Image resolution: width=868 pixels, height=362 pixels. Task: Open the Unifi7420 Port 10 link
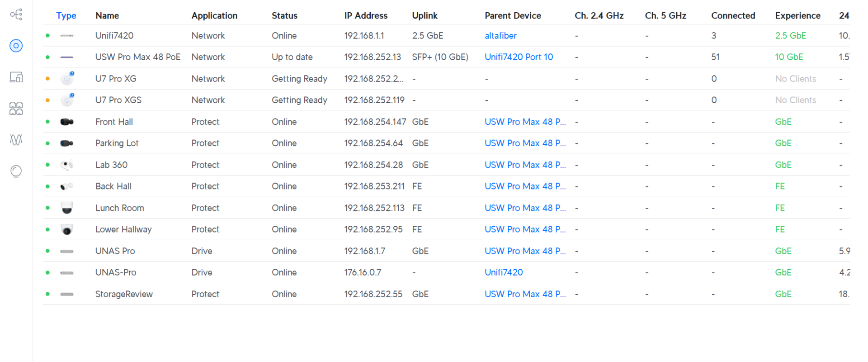[519, 57]
